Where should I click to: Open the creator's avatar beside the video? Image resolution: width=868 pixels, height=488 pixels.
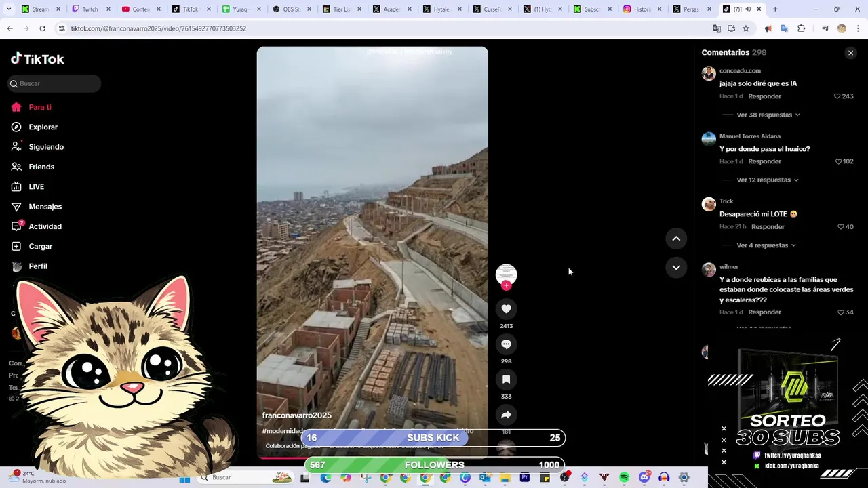pos(506,274)
